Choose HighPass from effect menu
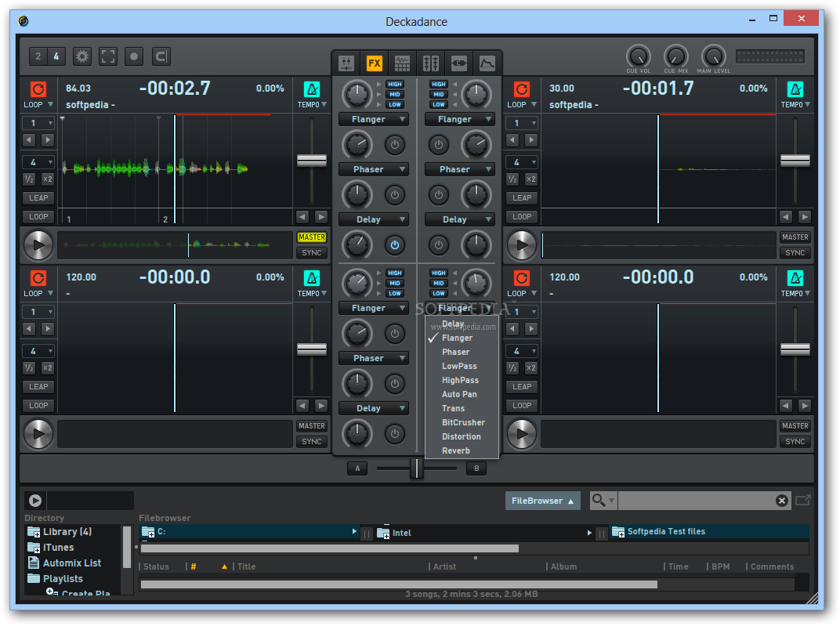The image size is (840, 626). point(460,380)
